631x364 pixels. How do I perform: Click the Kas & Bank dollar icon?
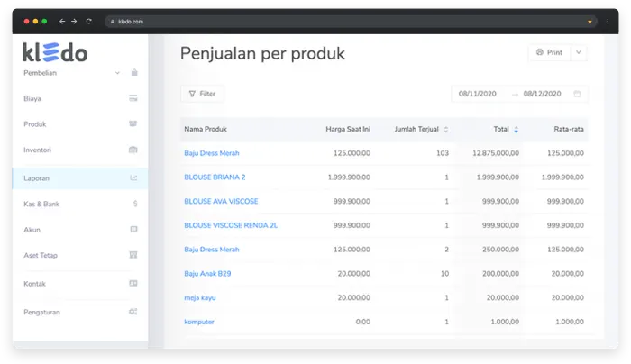[135, 204]
